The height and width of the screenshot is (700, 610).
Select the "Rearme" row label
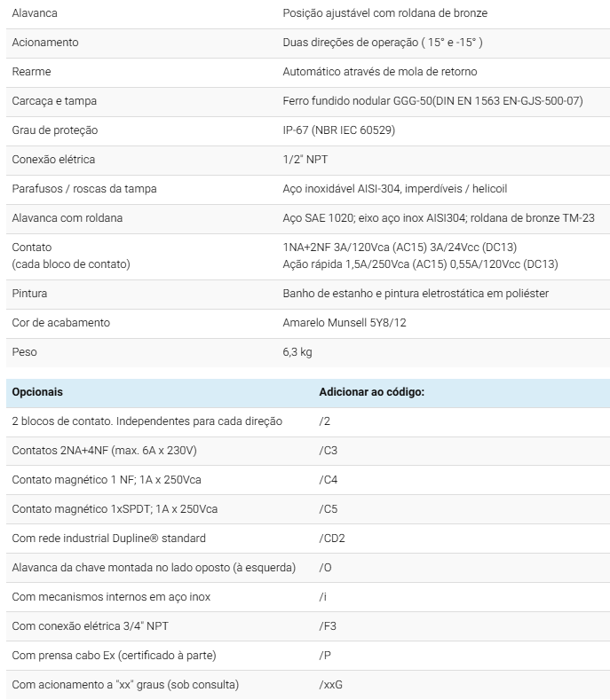pos(31,72)
